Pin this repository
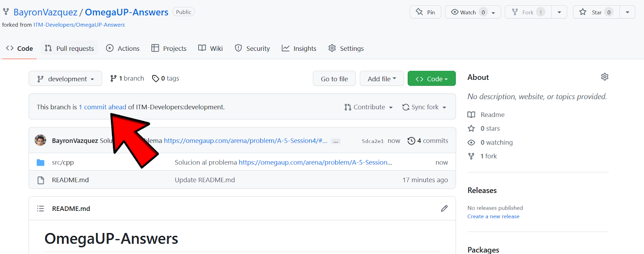 [425, 12]
